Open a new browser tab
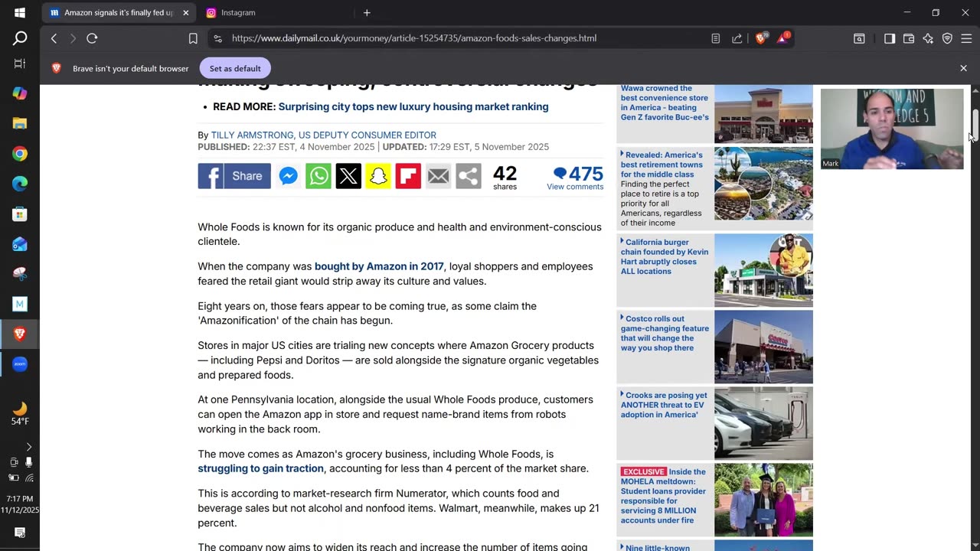Screen dimensions: 980x551 [367, 13]
